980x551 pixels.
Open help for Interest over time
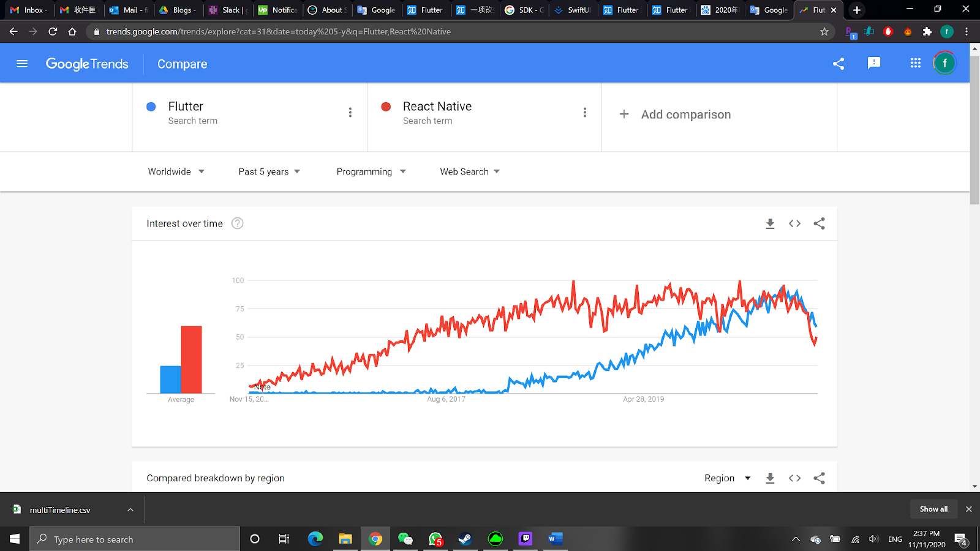pos(238,223)
